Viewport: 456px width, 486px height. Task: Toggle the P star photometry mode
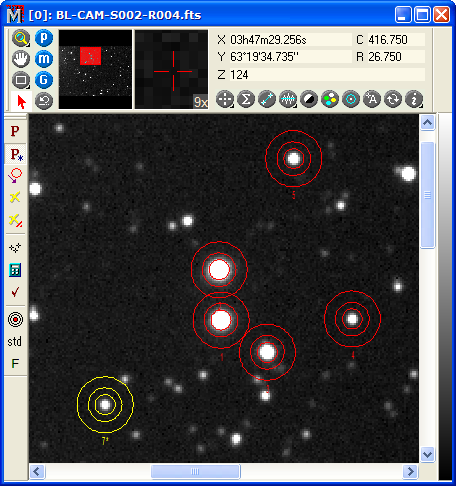[x=16, y=154]
